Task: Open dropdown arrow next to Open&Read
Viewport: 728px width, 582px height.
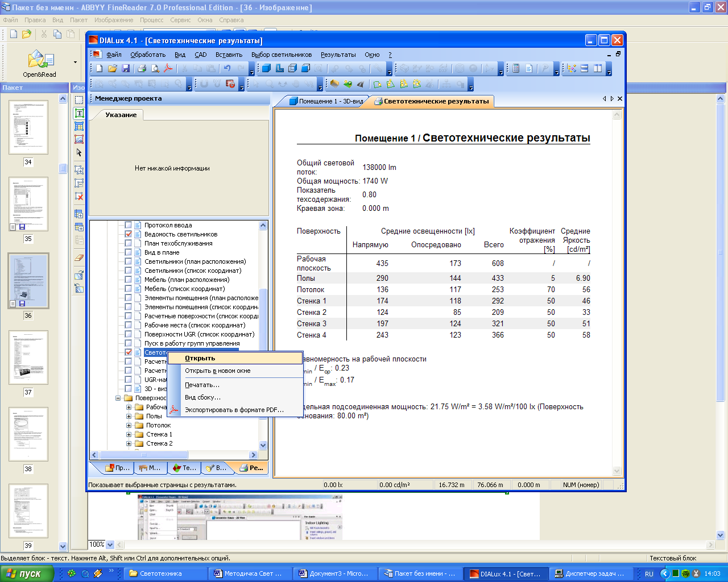Action: pos(75,62)
